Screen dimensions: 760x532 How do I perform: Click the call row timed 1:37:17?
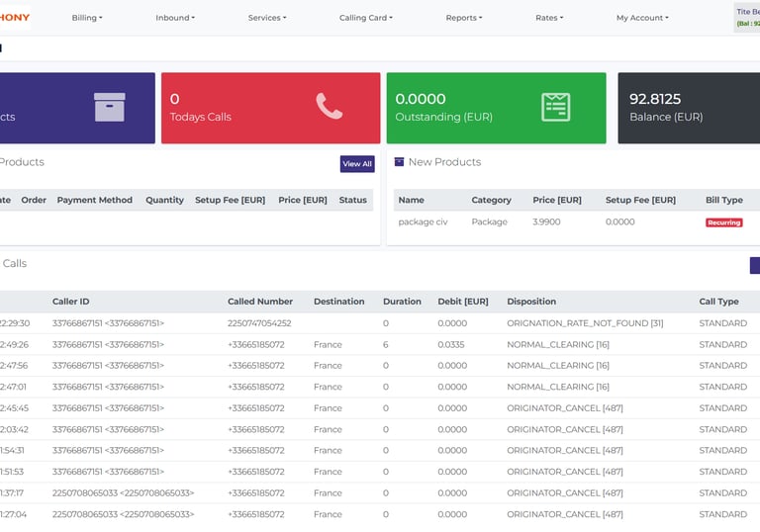coord(380,492)
